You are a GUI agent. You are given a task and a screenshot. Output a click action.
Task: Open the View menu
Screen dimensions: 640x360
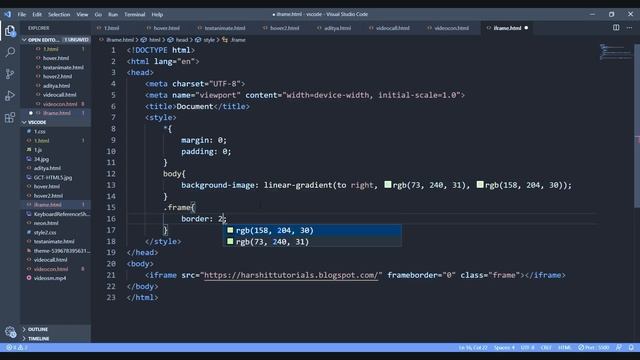[82, 14]
